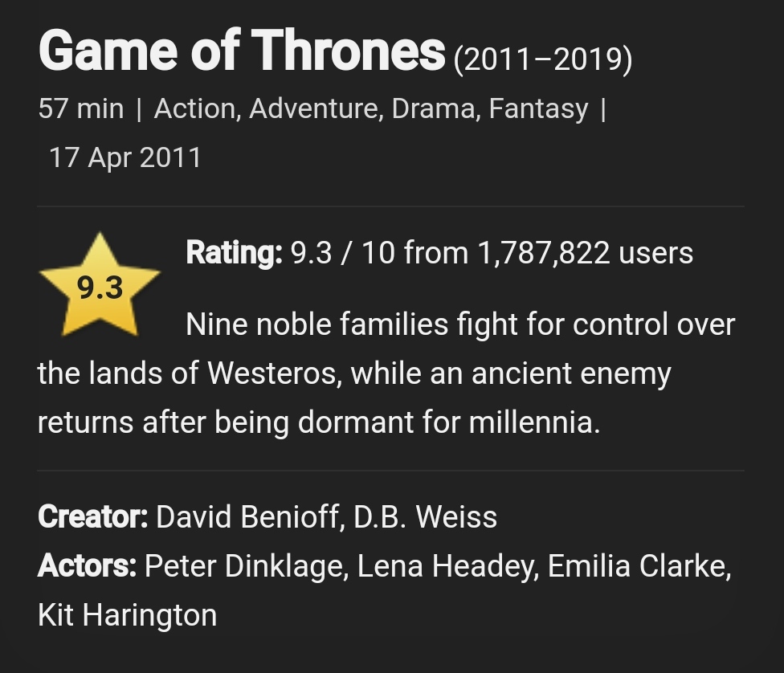Open Lena Headey actor page
Screen dimensions: 784x673
click(x=447, y=567)
